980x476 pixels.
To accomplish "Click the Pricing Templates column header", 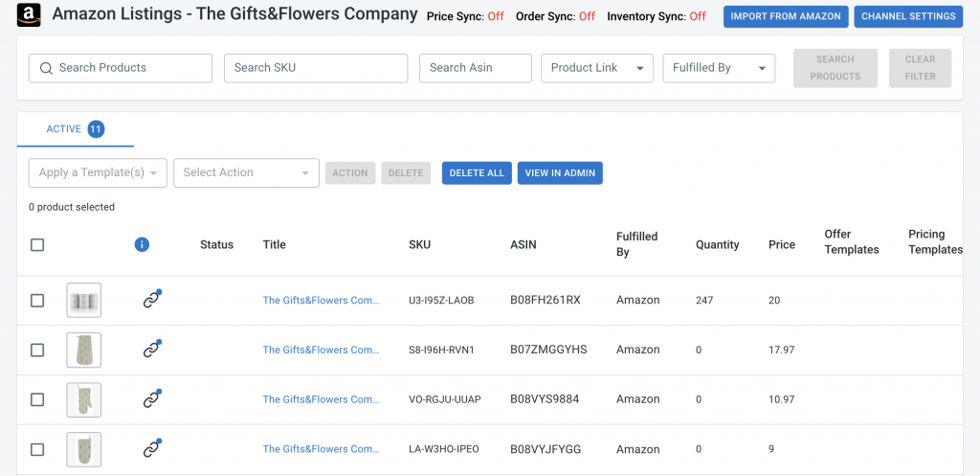I will [936, 242].
